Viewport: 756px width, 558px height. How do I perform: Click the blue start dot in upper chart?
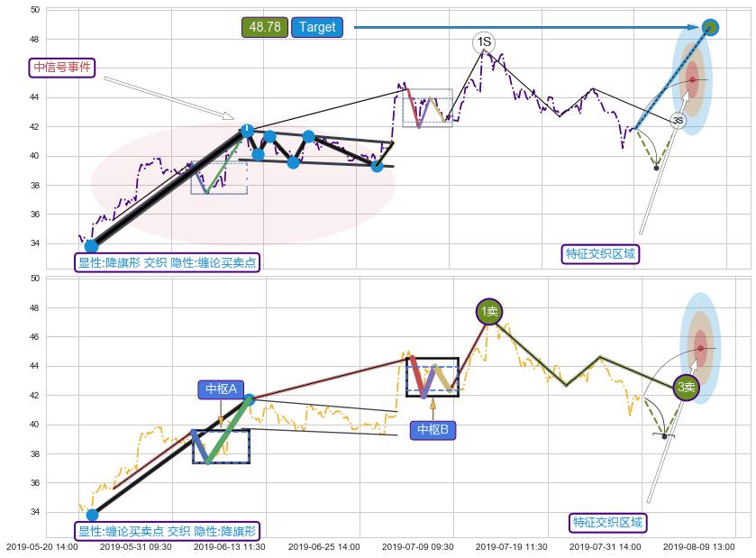(91, 246)
